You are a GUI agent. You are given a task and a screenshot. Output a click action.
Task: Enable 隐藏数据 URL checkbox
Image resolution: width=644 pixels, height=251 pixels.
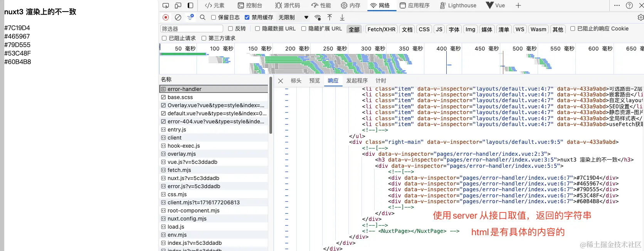tap(257, 29)
